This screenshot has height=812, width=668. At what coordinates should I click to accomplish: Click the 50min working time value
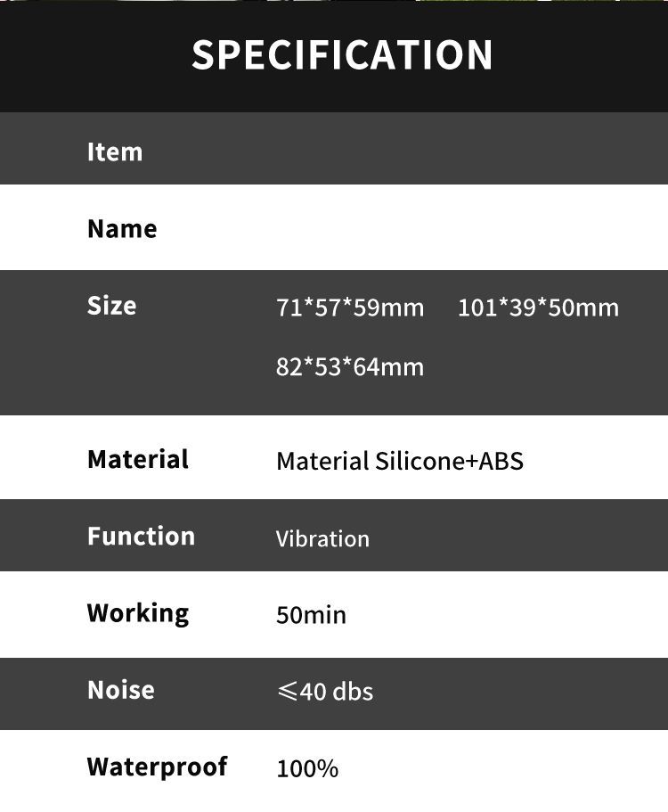click(x=311, y=615)
